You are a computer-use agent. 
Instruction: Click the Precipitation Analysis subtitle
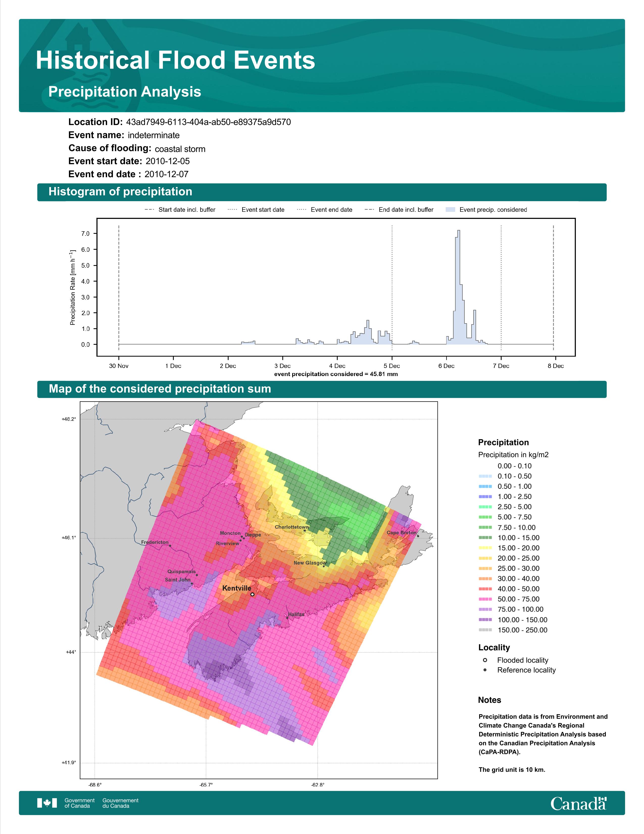[125, 92]
